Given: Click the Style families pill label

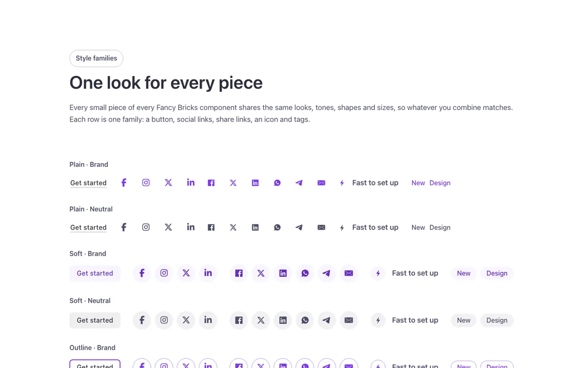Looking at the screenshot, I should (x=97, y=58).
